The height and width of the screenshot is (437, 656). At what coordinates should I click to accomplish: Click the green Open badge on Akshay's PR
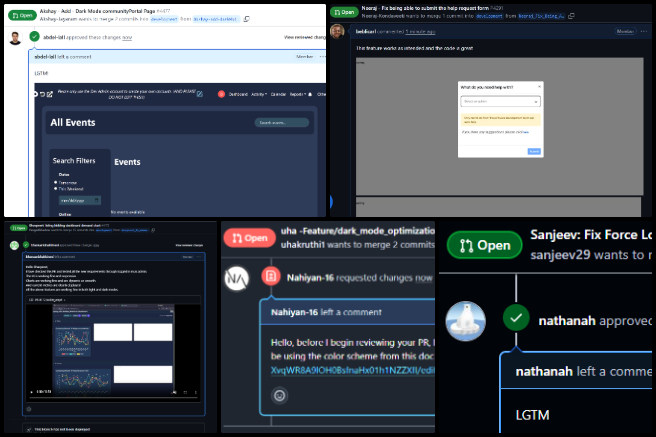tap(23, 15)
